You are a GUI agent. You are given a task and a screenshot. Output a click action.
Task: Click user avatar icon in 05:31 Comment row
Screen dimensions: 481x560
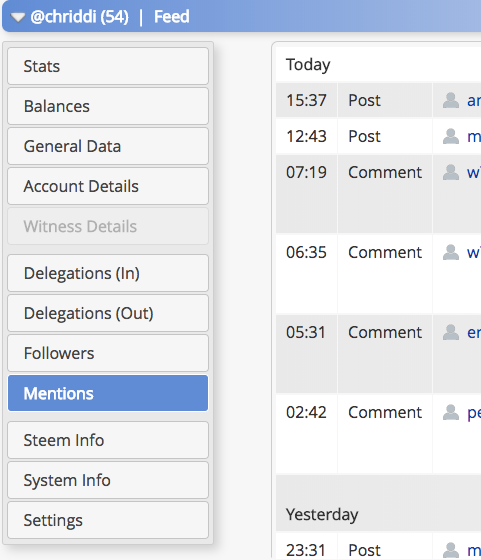[451, 332]
